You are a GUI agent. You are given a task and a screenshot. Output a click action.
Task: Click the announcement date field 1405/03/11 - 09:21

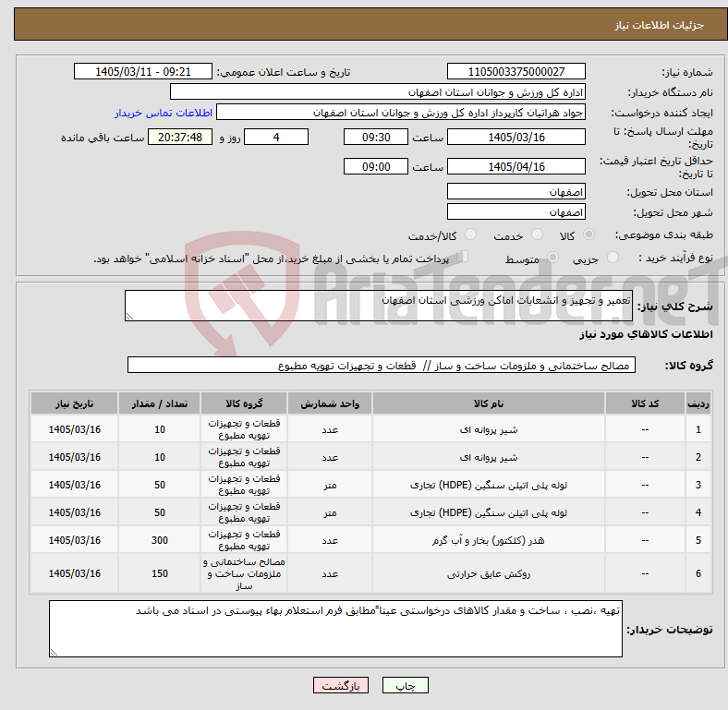[143, 71]
